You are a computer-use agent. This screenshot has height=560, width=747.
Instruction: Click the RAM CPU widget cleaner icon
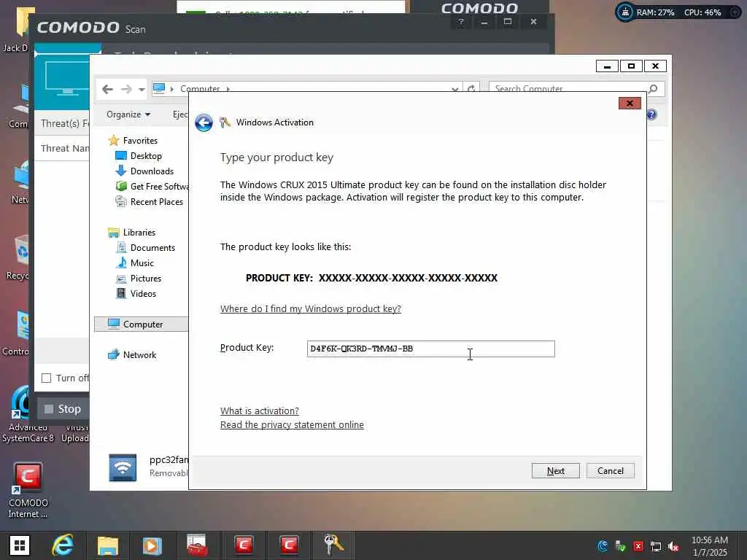pos(625,12)
